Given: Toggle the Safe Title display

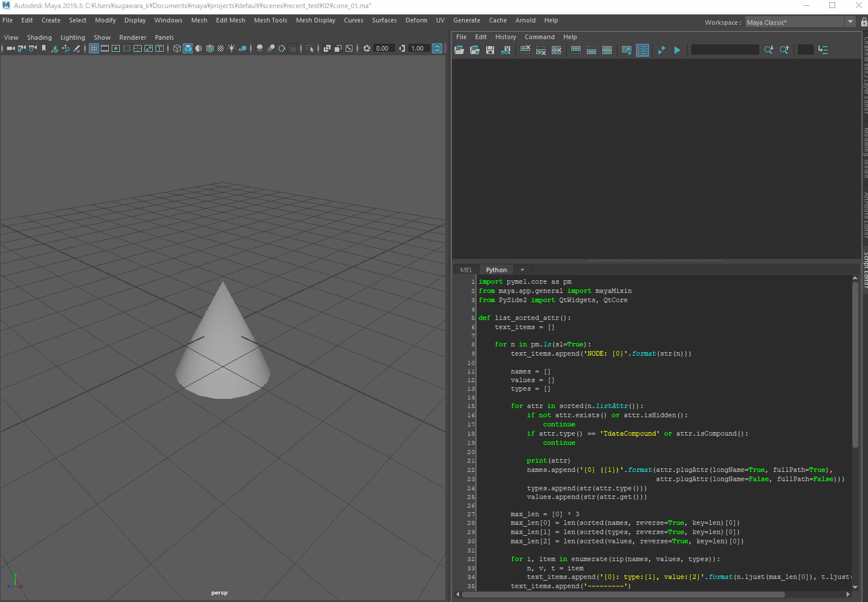Looking at the screenshot, I should pyautogui.click(x=160, y=48).
